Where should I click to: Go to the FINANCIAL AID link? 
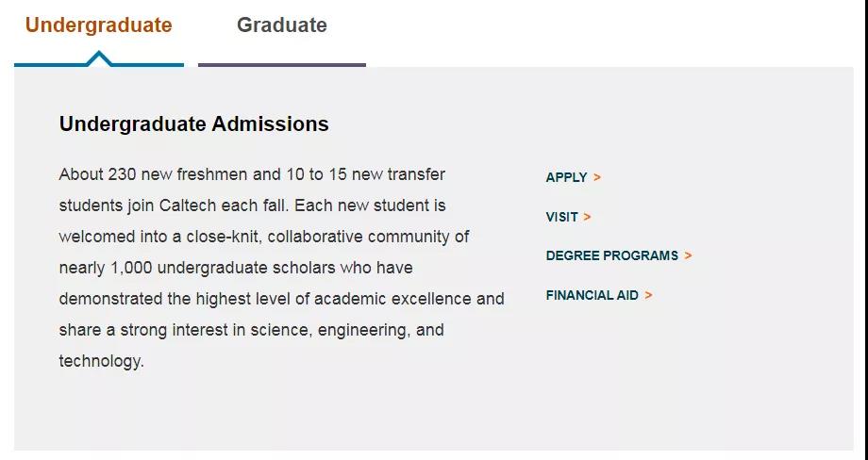pyautogui.click(x=592, y=295)
